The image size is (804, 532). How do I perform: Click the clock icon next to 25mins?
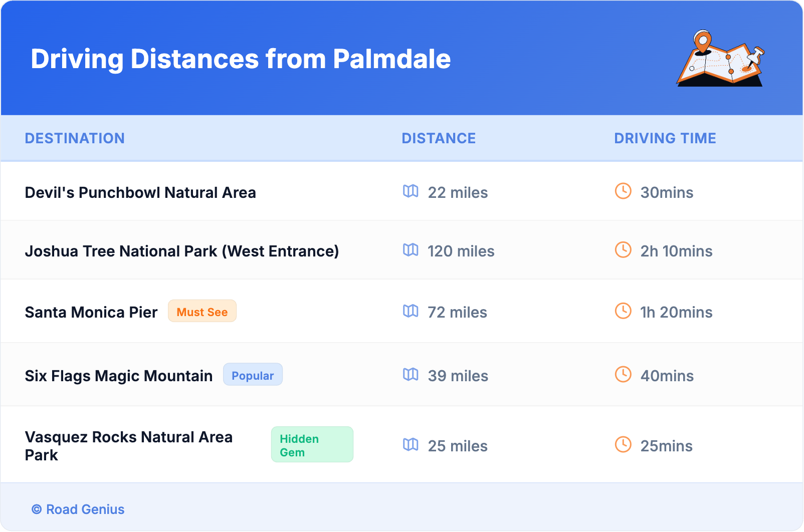pyautogui.click(x=623, y=444)
